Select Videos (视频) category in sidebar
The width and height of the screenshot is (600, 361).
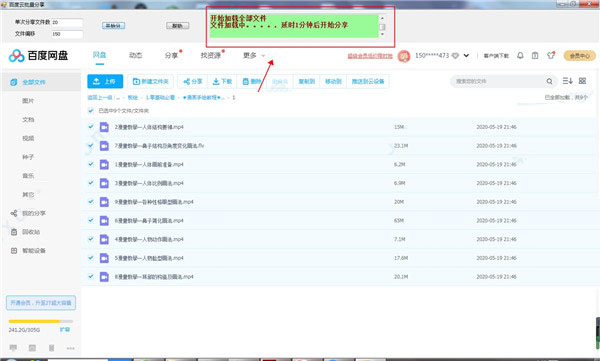28,138
